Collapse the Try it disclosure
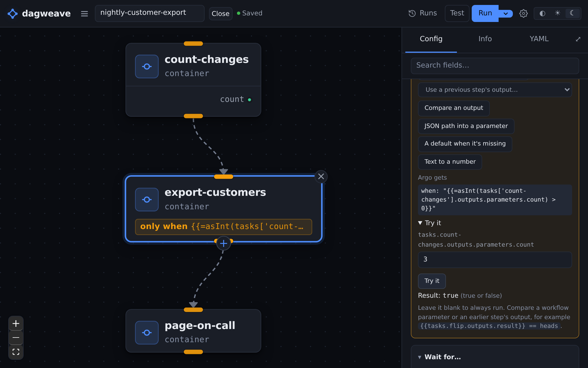This screenshot has width=588, height=368. (429, 223)
